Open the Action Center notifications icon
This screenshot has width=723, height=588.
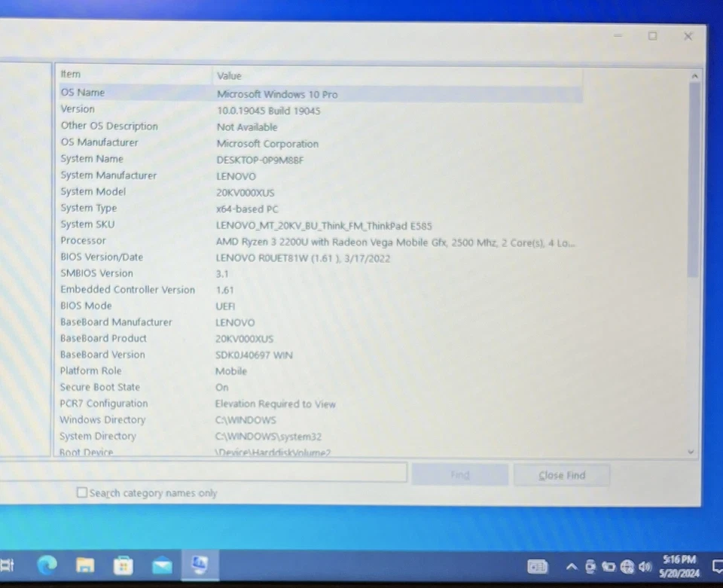[717, 566]
